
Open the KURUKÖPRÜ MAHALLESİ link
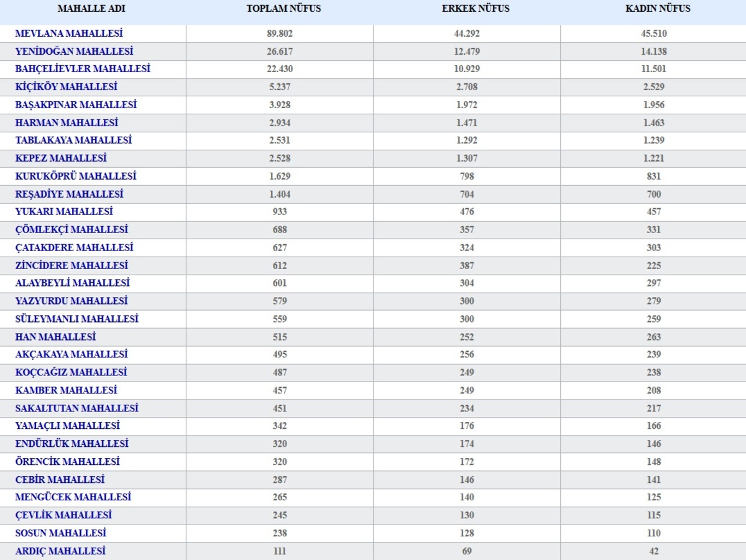(x=75, y=177)
